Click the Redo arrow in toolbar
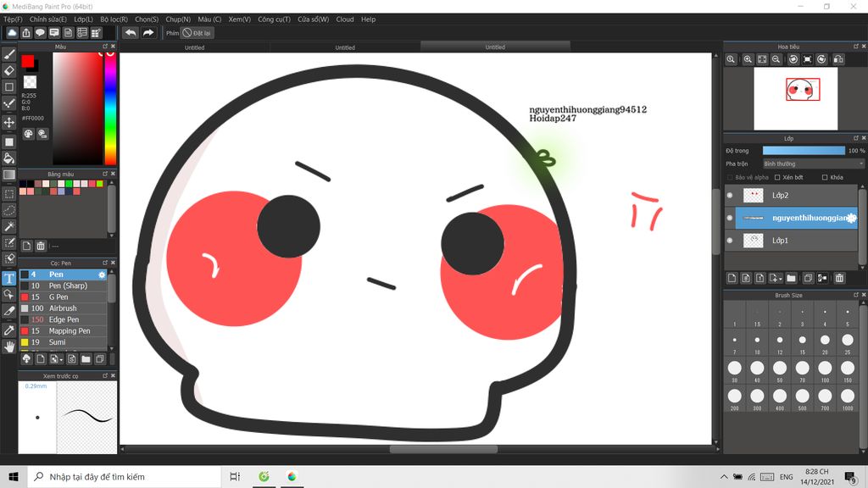 [147, 33]
